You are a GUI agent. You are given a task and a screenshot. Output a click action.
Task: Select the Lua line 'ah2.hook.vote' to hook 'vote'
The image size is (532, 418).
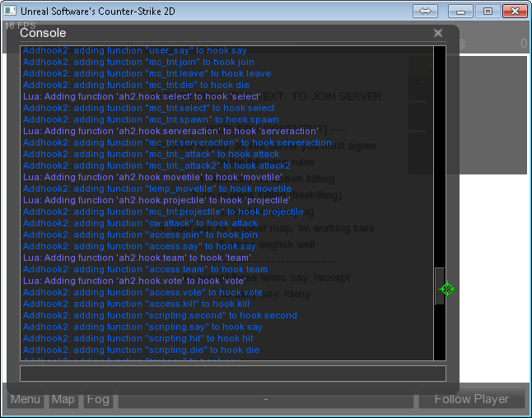pos(134,281)
